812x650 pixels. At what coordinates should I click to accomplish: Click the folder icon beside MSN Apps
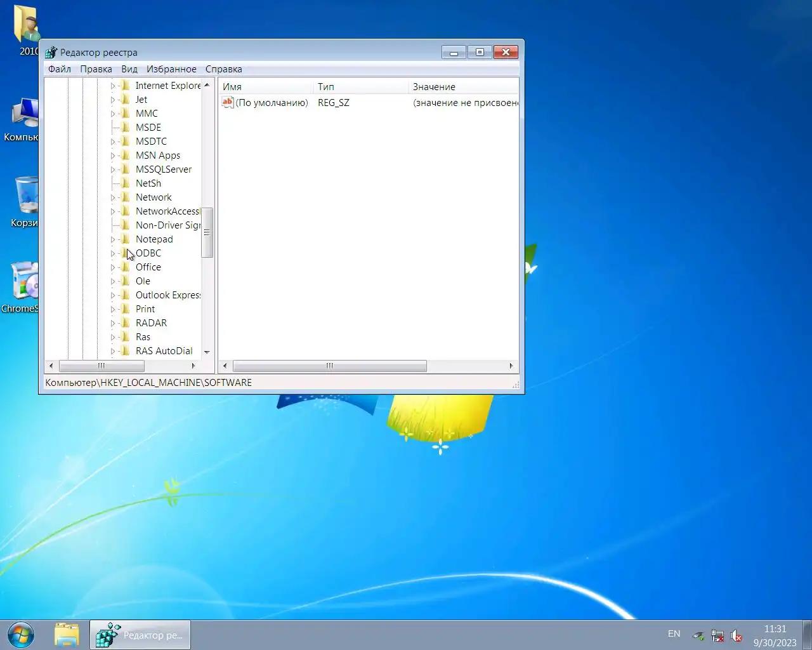[126, 156]
